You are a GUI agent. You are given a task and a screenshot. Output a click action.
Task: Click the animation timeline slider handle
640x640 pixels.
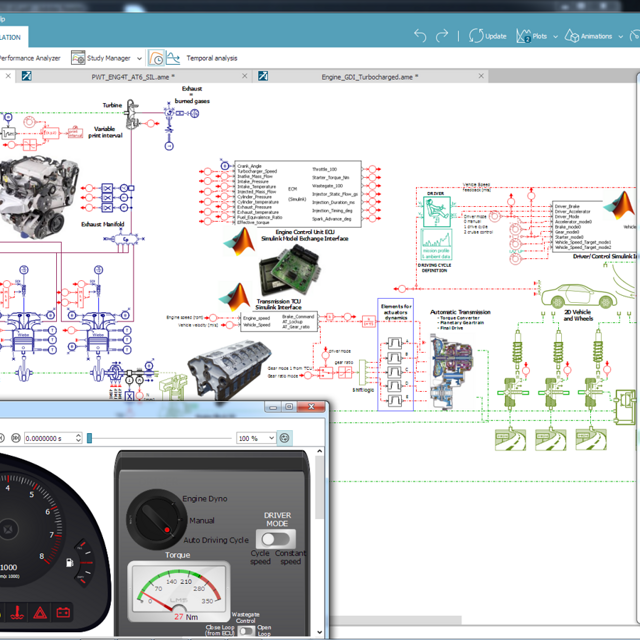pyautogui.click(x=90, y=438)
